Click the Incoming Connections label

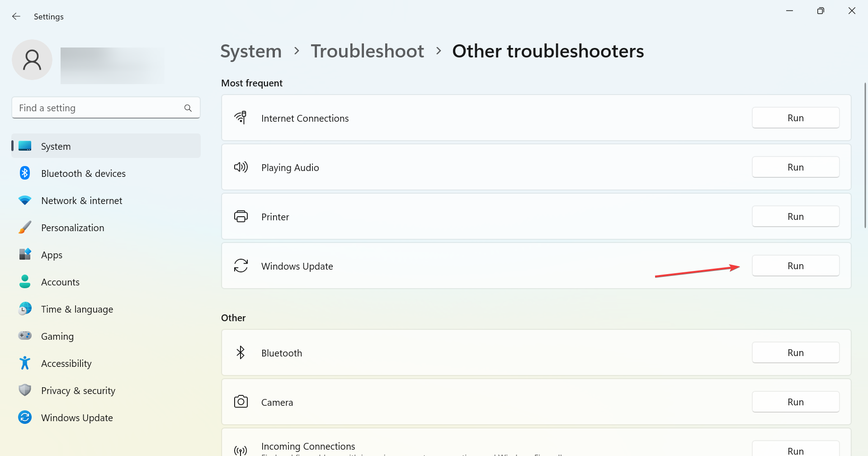(308, 446)
